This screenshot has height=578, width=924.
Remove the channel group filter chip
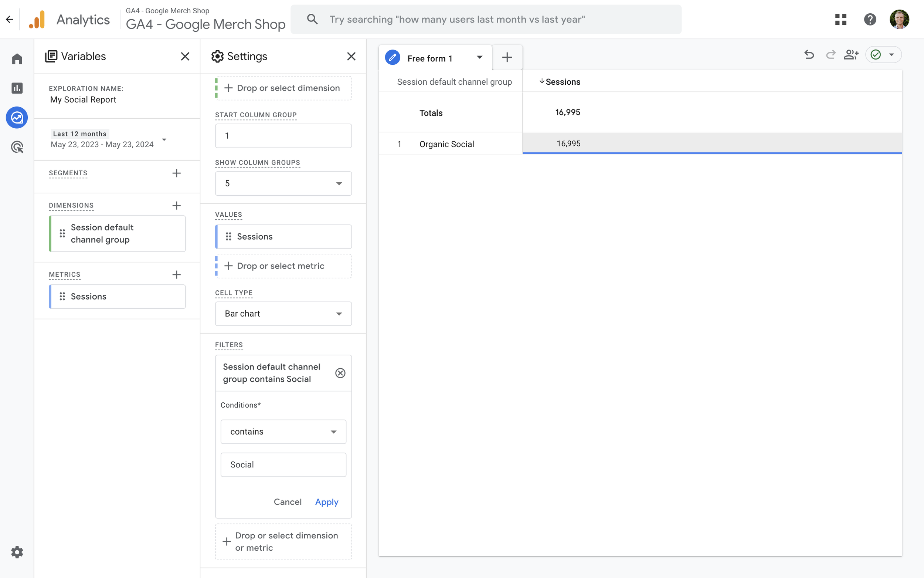(340, 373)
